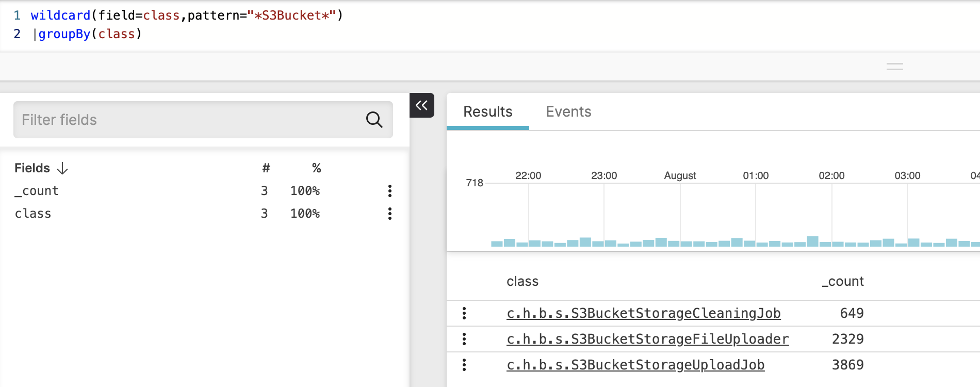Open row menu for S3BucketStorageCleaningJob
Screen dimensions: 980x387
(464, 313)
